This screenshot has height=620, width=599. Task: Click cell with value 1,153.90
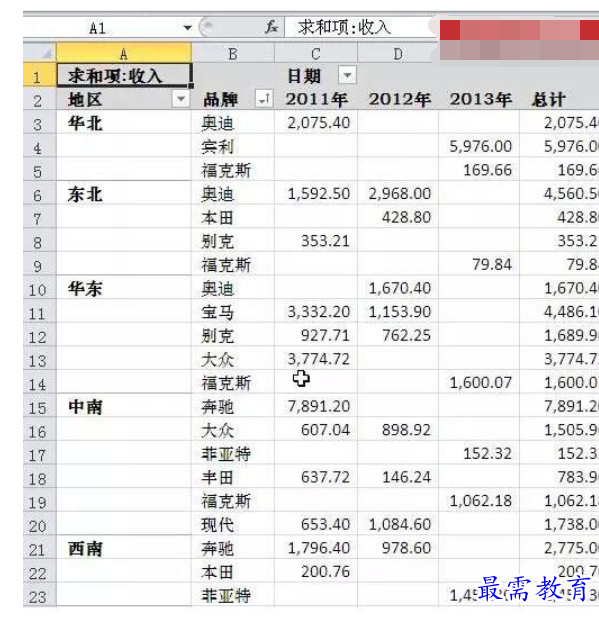click(x=398, y=312)
